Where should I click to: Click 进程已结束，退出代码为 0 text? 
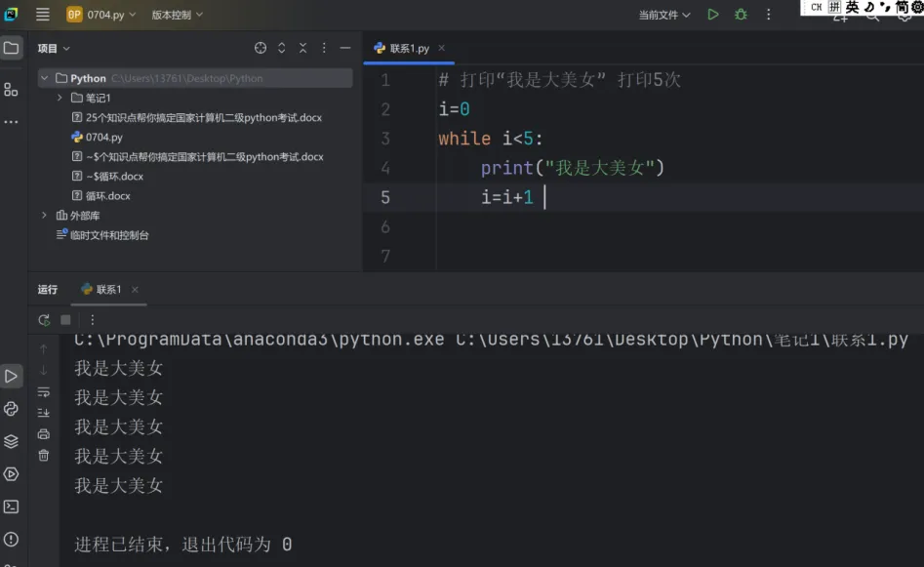click(183, 545)
